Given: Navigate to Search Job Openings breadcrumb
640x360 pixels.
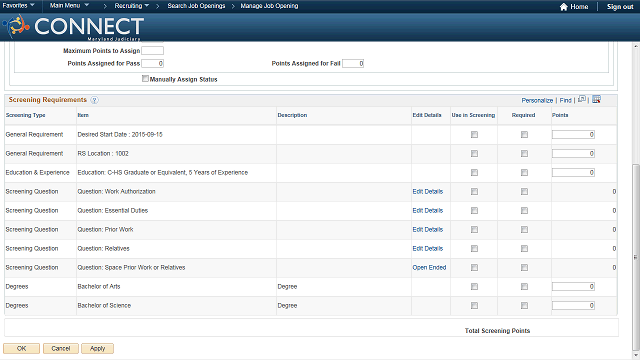Looking at the screenshot, I should point(196,6).
